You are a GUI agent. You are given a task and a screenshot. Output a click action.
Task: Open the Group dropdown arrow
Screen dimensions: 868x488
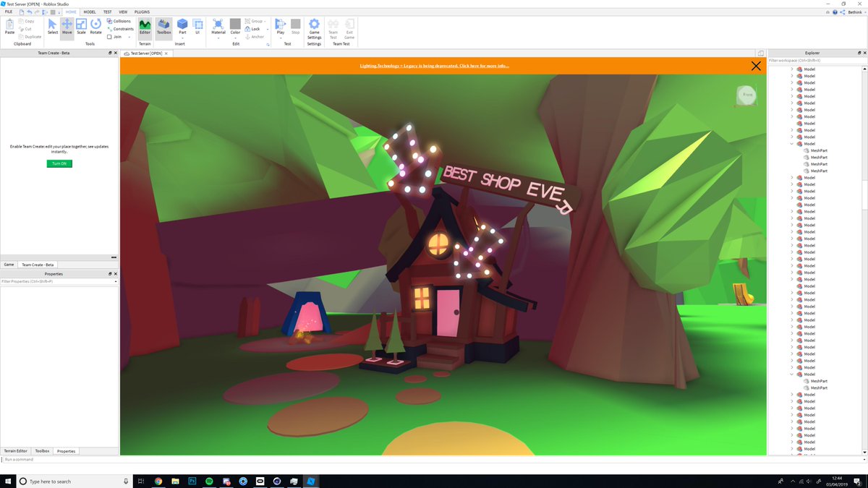[265, 21]
